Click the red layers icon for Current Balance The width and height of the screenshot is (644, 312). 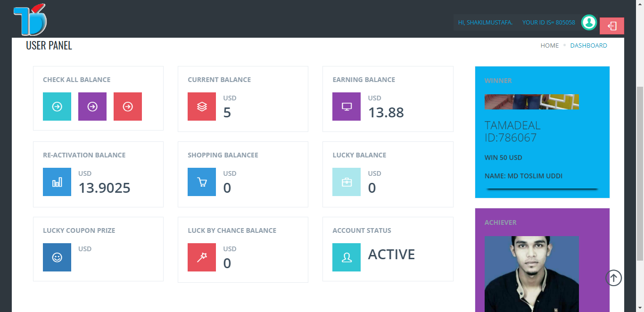202,107
